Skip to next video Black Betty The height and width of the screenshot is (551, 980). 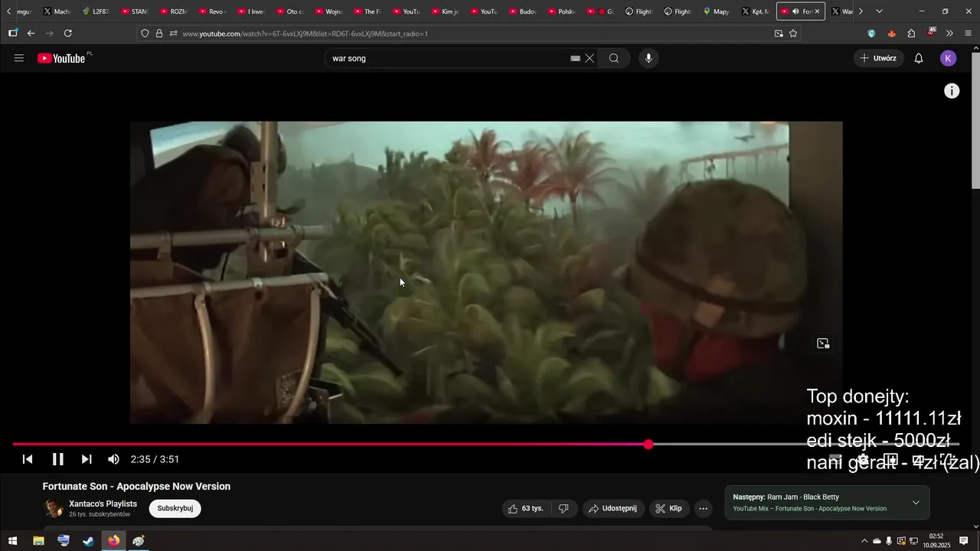pos(87,459)
